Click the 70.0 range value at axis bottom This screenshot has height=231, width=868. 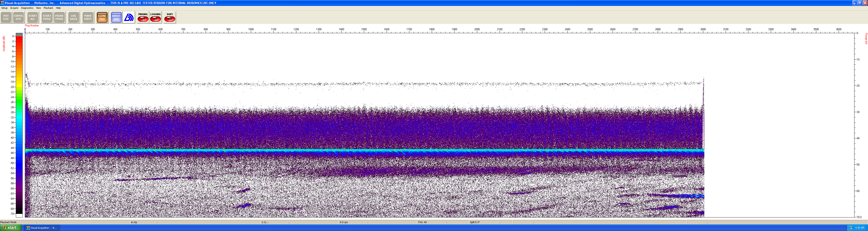pos(859,217)
